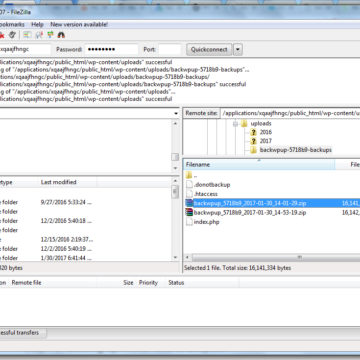Click the Port input field
This screenshot has width=360, height=360.
tap(170, 49)
